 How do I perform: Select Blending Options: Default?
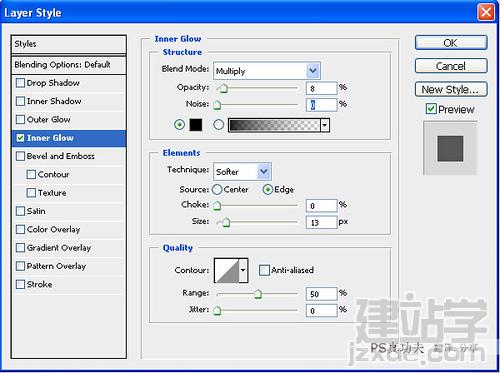(x=69, y=65)
